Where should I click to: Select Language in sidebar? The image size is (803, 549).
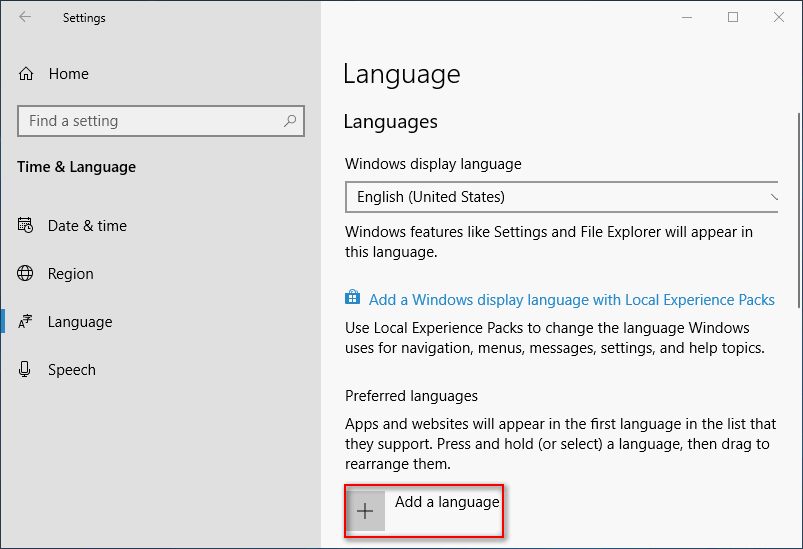pos(80,322)
